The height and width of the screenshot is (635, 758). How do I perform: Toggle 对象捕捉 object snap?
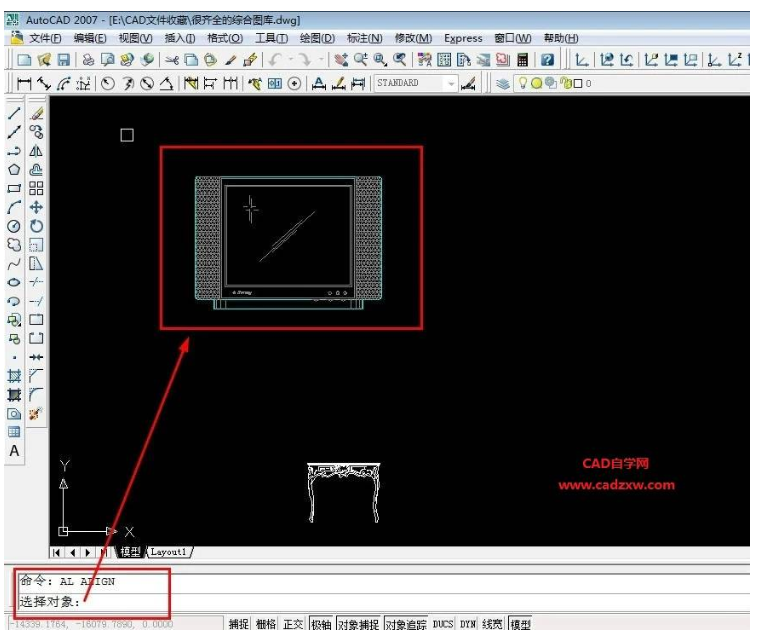point(359,624)
